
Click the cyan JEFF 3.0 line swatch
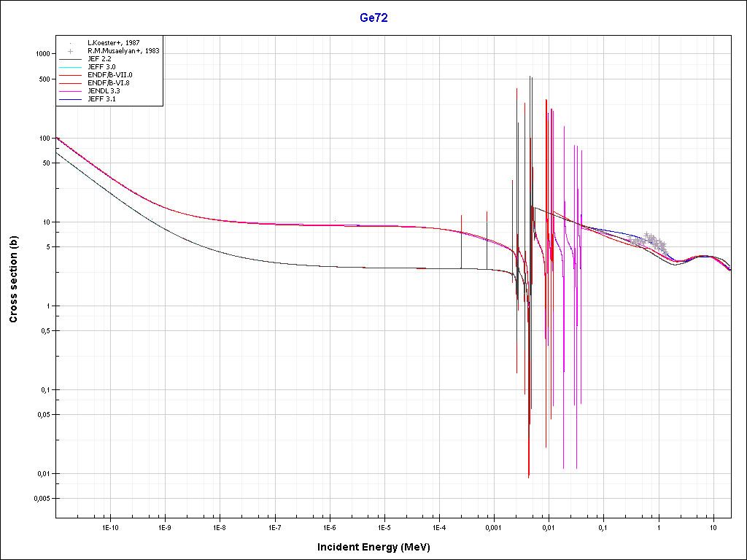[x=69, y=67]
